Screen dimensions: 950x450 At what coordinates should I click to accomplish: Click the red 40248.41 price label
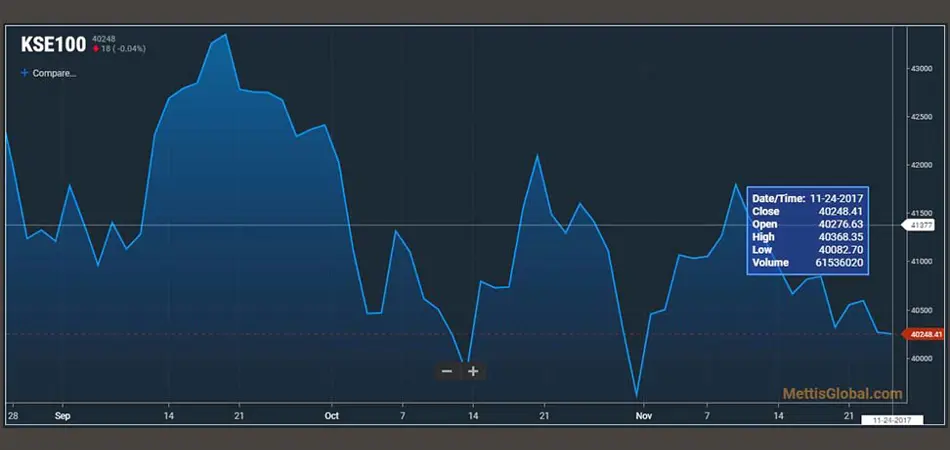coord(925,334)
